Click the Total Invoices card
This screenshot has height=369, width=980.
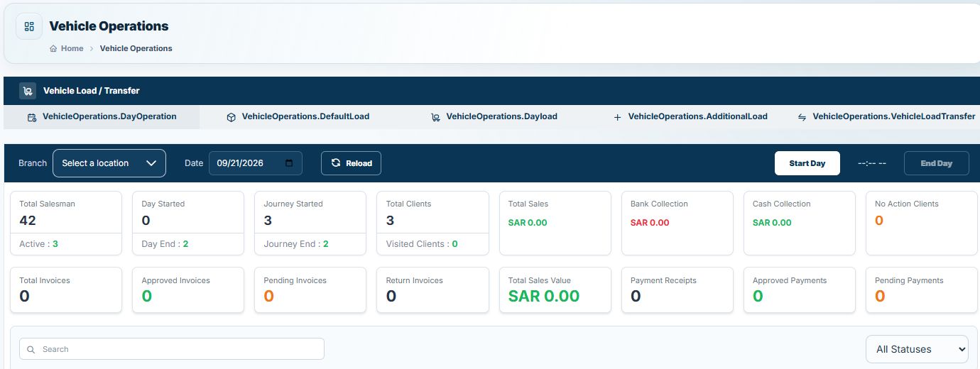tap(66, 290)
